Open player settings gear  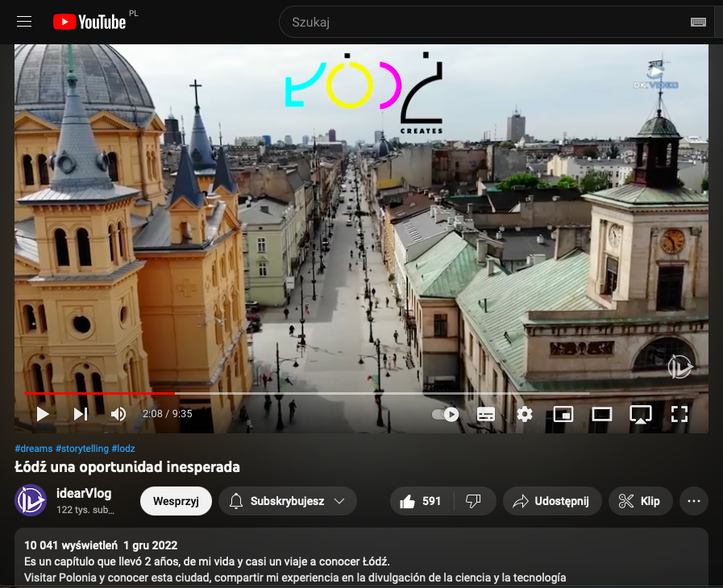click(x=524, y=414)
